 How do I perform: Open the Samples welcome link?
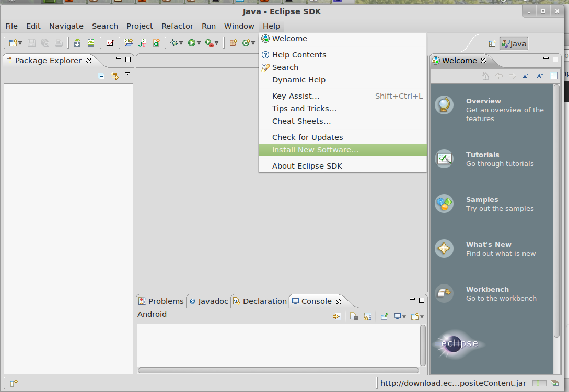coord(482,199)
